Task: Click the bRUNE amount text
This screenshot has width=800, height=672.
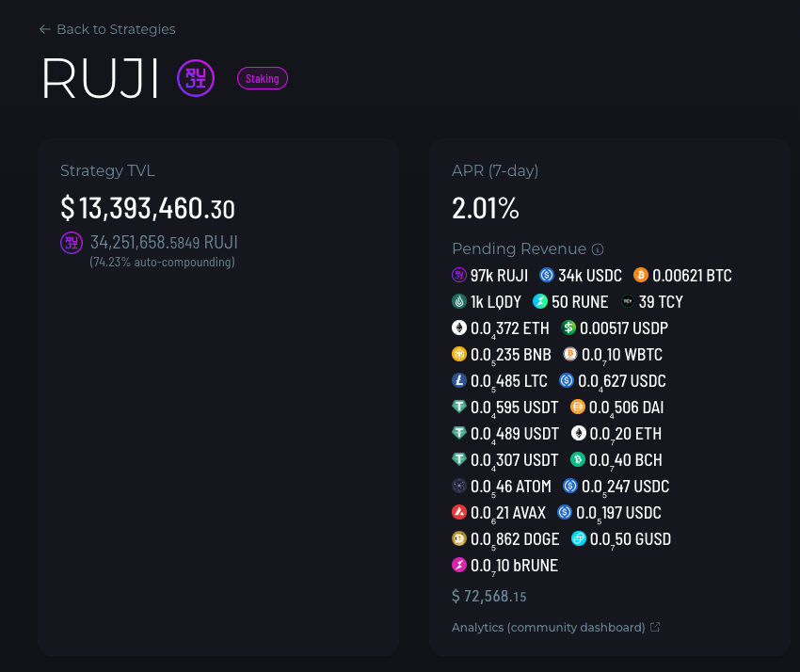Action: pos(514,567)
